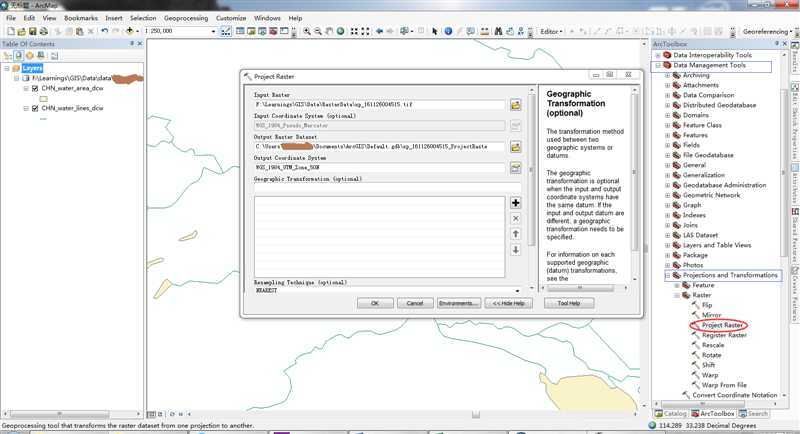Browse for Input Raster file
Image resolution: width=800 pixels, height=434 pixels.
[515, 105]
